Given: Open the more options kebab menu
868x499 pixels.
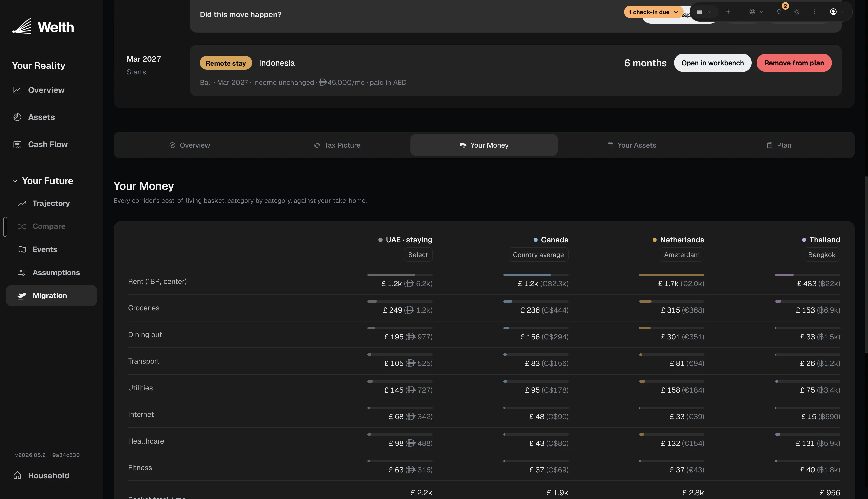Looking at the screenshot, I should tap(814, 12).
